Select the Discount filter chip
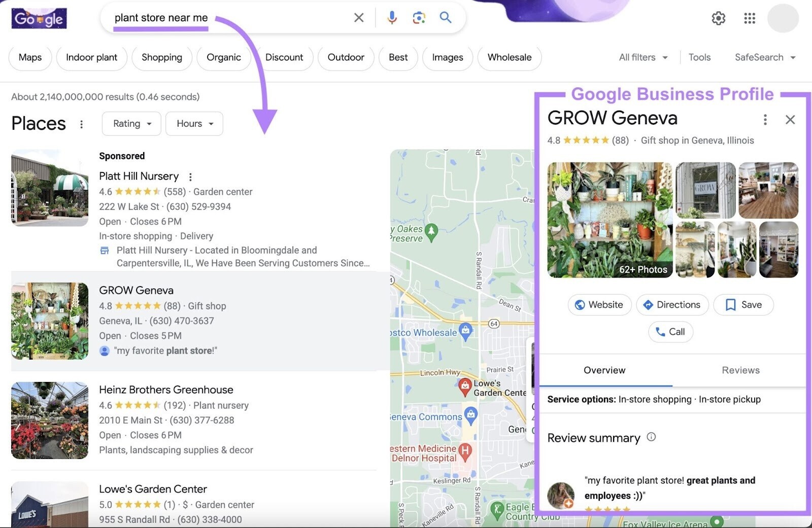 tap(284, 57)
